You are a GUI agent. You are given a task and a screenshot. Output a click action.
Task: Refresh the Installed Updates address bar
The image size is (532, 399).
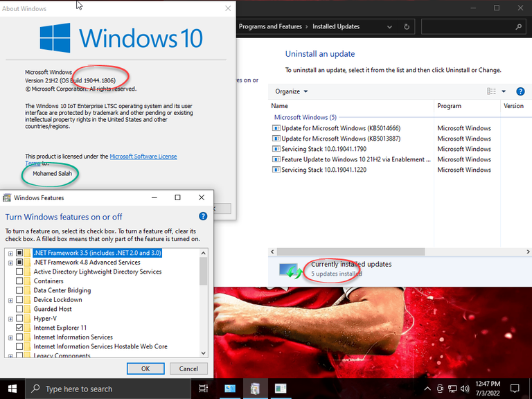pyautogui.click(x=407, y=27)
